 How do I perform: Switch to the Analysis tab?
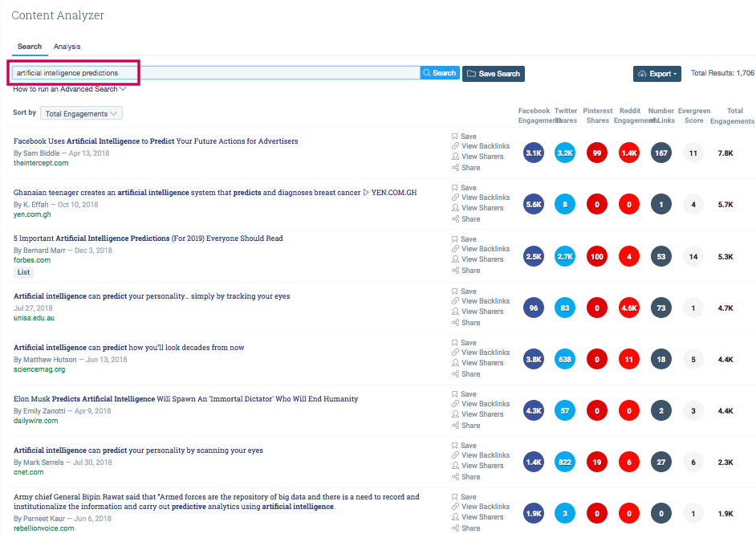(x=67, y=46)
